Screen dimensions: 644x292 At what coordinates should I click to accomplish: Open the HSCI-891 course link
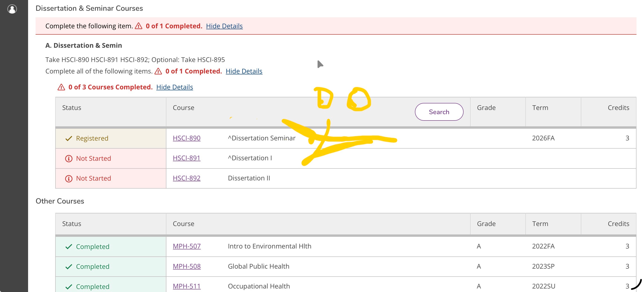[x=187, y=158]
